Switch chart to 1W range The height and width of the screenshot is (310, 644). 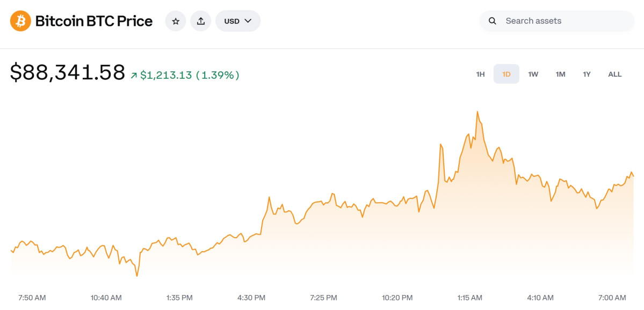click(x=533, y=74)
